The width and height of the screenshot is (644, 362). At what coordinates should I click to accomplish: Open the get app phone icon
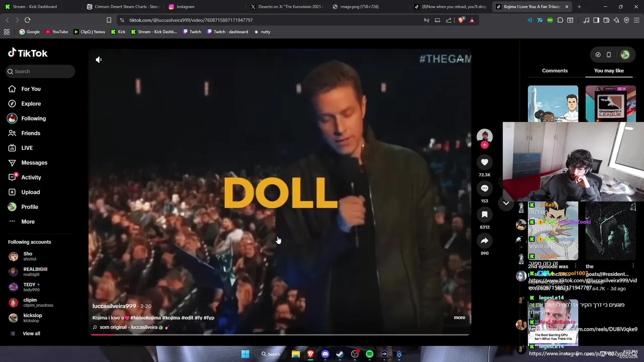point(609,54)
